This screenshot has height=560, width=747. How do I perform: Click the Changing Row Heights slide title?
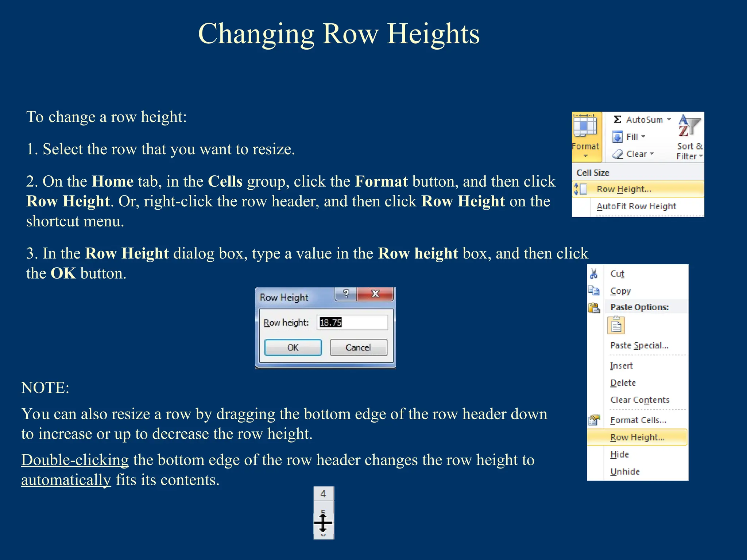[x=339, y=34]
